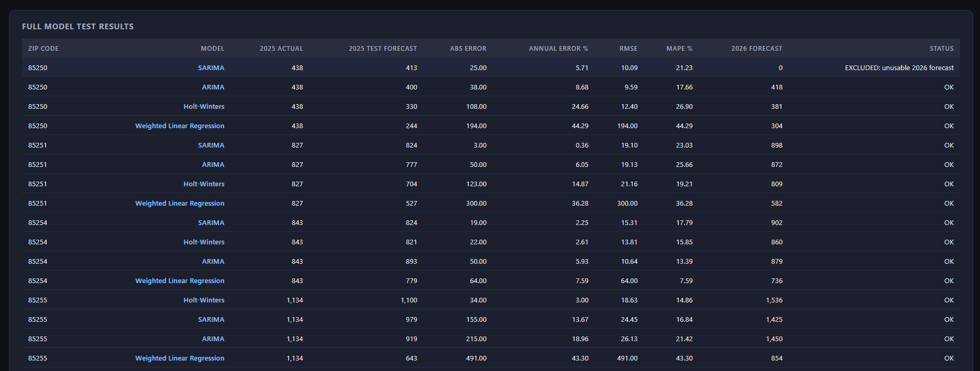Screen dimensions: 980x371
Task: Click the 'EXCLUDED: unusable 2026 forecast' status
Action: [899, 68]
